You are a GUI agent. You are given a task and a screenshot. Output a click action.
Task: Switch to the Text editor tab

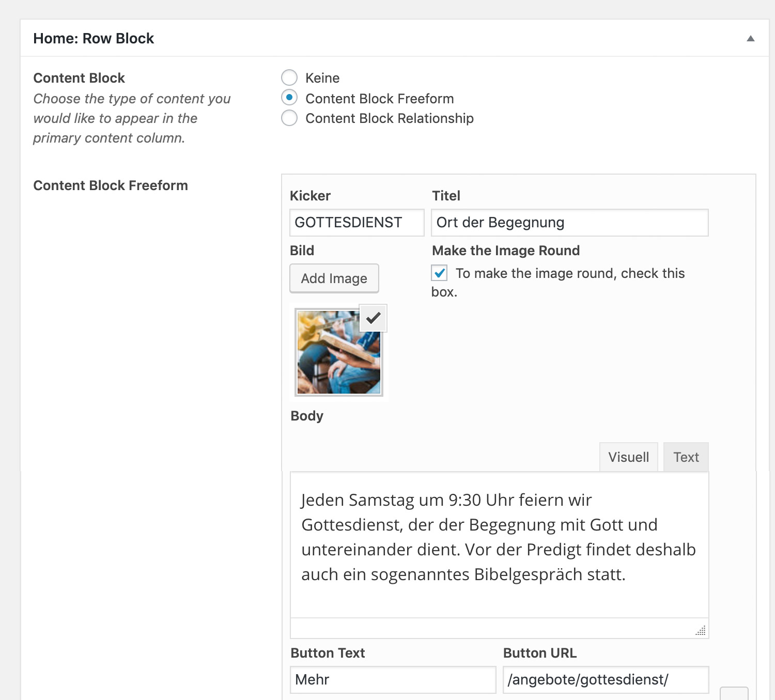[x=686, y=457]
